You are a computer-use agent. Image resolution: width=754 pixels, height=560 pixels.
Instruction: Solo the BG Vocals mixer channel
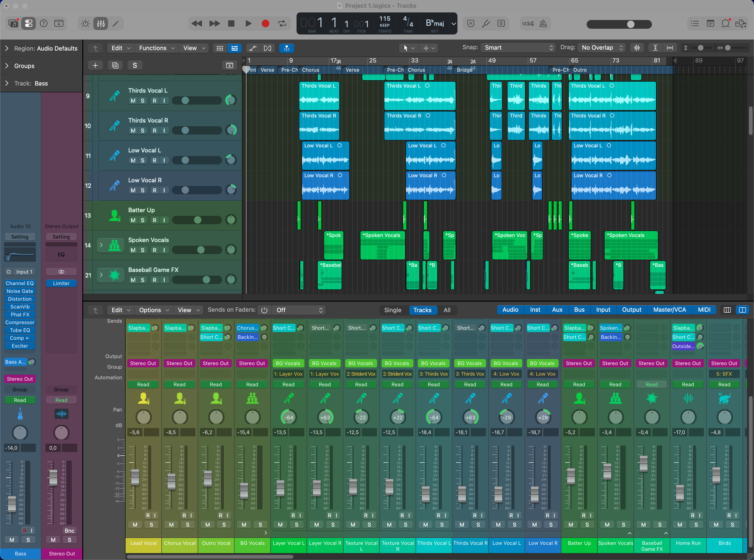point(260,524)
